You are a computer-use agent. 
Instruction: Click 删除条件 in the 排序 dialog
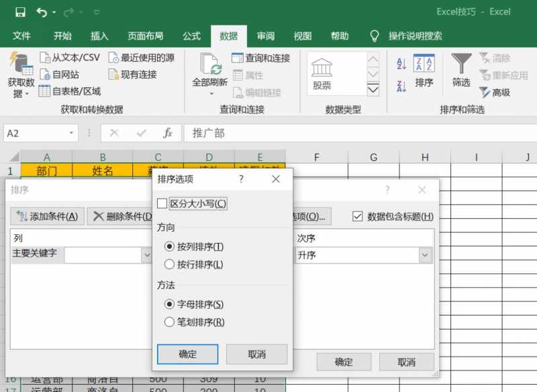[x=120, y=216]
